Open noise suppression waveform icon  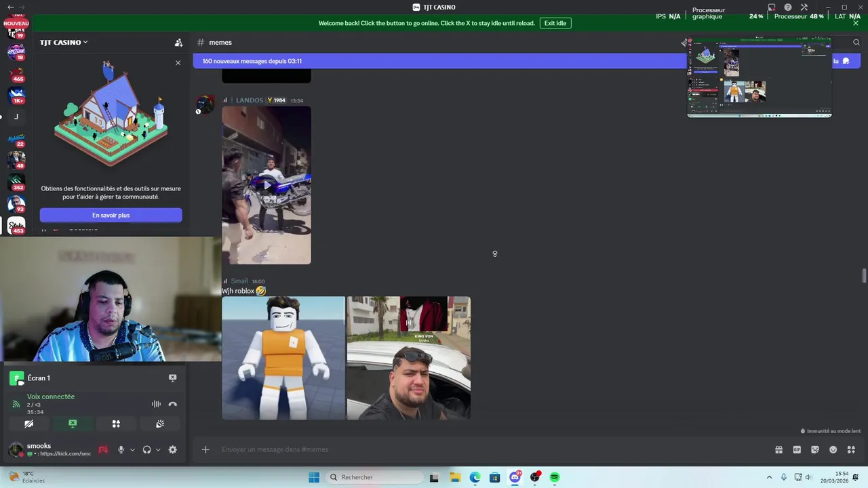(156, 404)
